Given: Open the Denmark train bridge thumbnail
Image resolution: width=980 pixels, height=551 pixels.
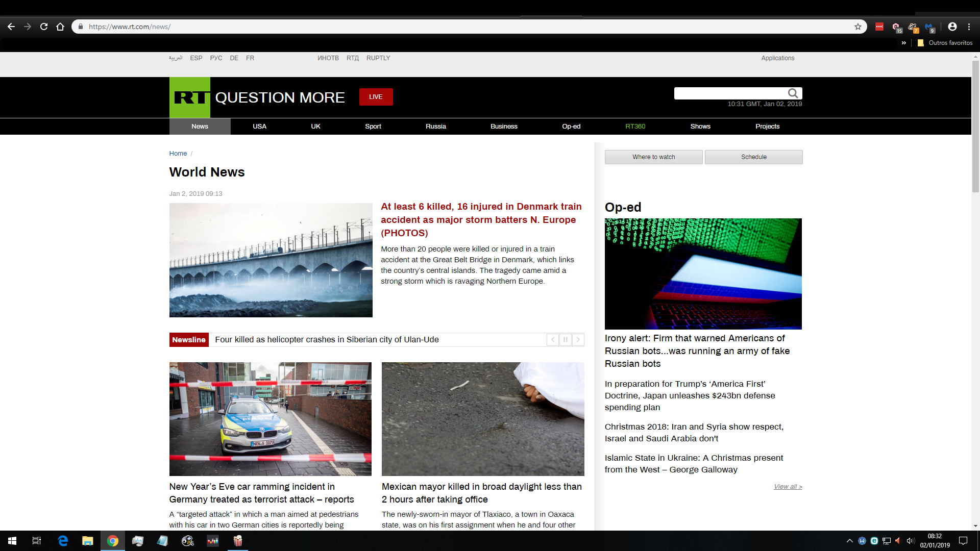Looking at the screenshot, I should [x=271, y=260].
